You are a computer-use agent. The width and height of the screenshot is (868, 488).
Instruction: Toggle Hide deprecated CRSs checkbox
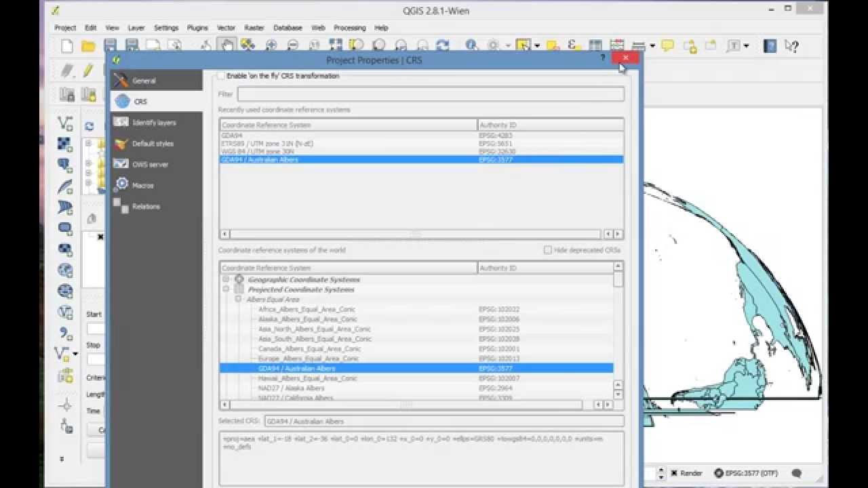(548, 250)
